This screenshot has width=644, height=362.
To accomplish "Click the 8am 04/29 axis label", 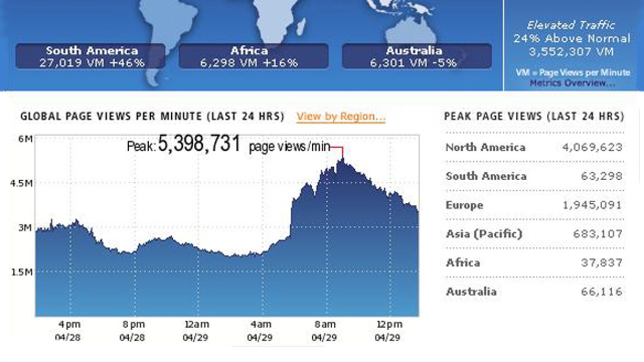I will coord(324,331).
